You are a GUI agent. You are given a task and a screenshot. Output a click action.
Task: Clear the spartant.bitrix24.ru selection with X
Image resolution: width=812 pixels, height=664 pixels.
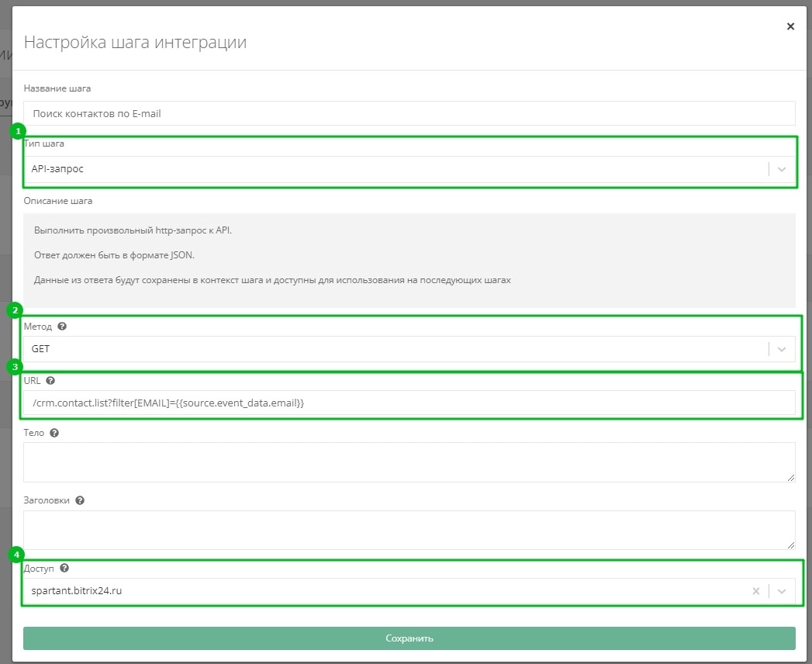755,591
